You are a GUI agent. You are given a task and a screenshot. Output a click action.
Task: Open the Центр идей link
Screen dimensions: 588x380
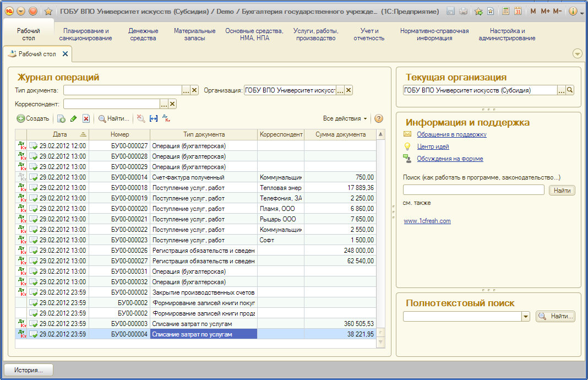(x=433, y=146)
